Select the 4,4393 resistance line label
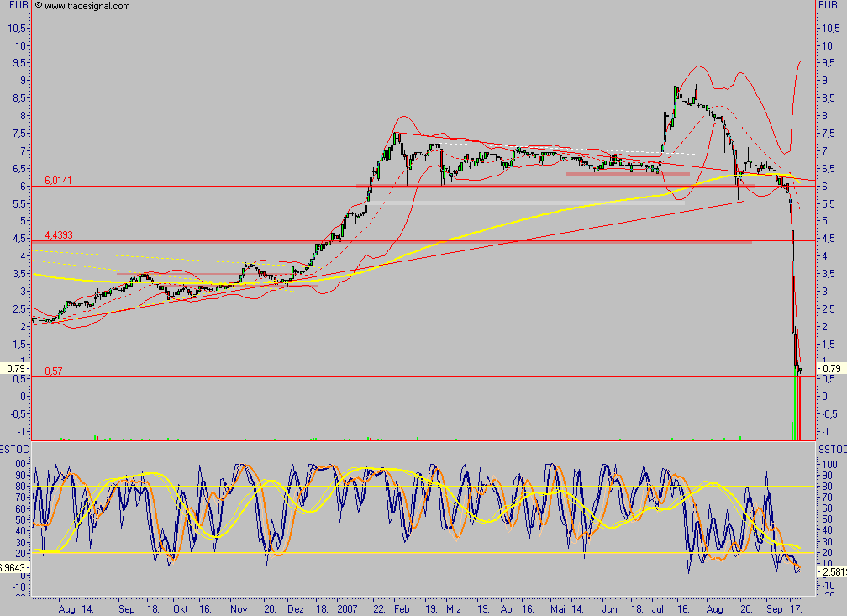The image size is (847, 616). pos(59,235)
